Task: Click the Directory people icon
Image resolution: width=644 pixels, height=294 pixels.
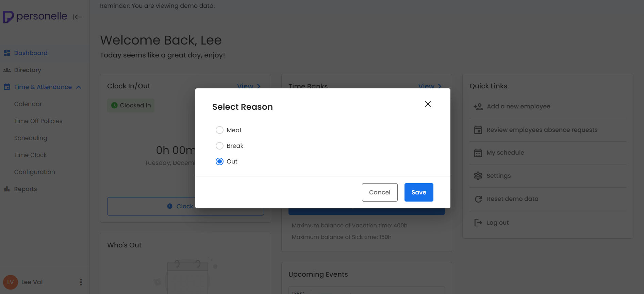Action: click(x=7, y=70)
